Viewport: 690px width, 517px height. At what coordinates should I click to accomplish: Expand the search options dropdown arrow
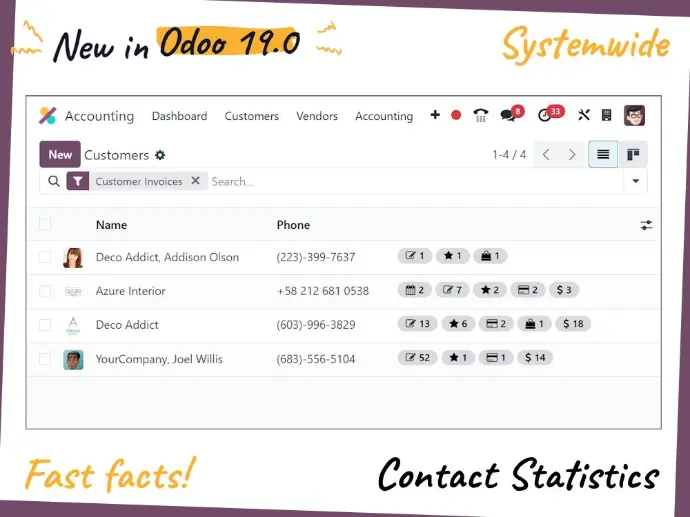(x=635, y=181)
